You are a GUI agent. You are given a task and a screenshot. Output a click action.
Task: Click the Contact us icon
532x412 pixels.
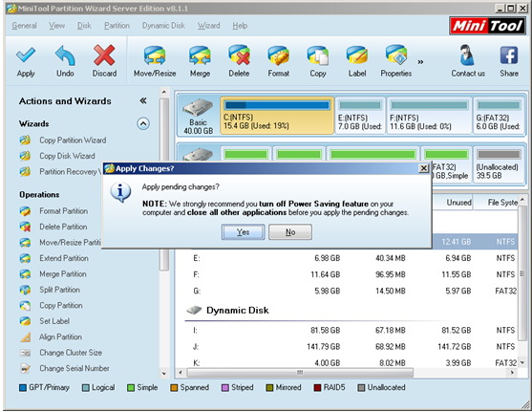click(468, 55)
